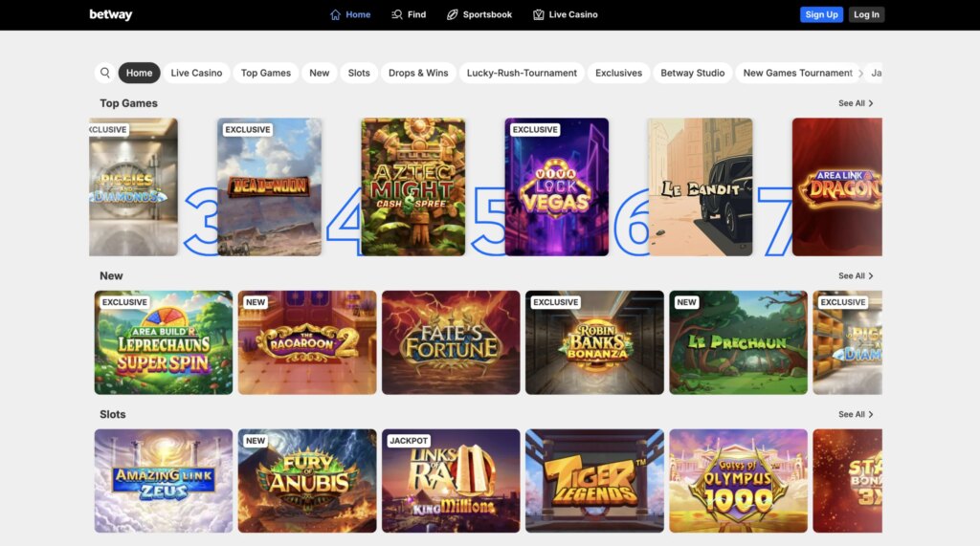Open Robin Banks Bonanza game
The height and width of the screenshot is (546, 980).
tap(595, 342)
